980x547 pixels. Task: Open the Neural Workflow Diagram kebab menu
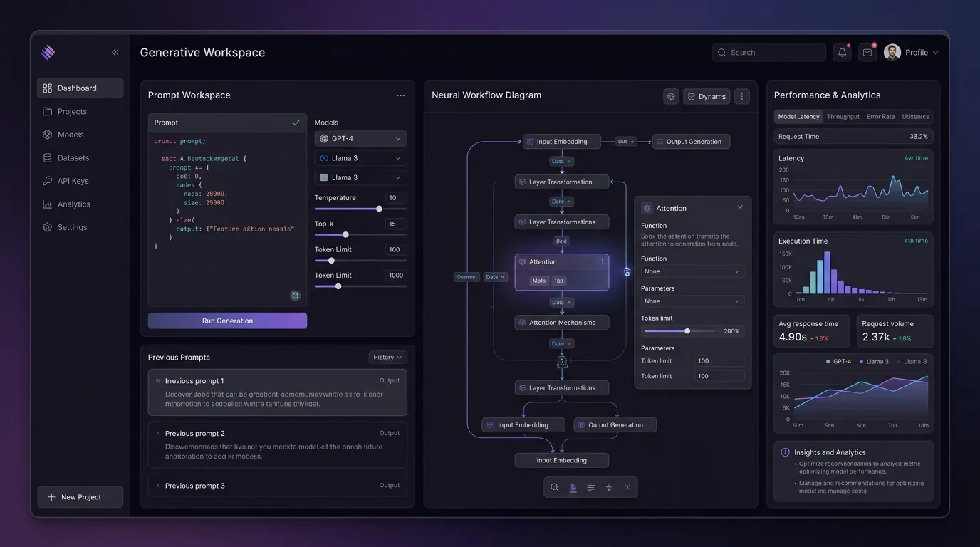tap(742, 96)
